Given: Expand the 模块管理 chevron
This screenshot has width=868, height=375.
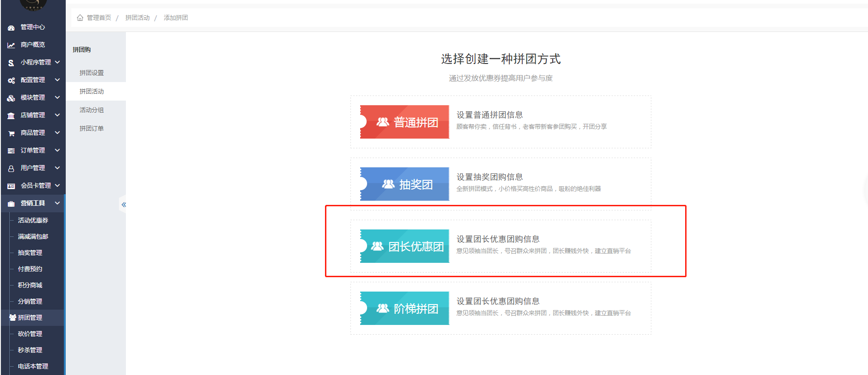Looking at the screenshot, I should click(x=57, y=97).
